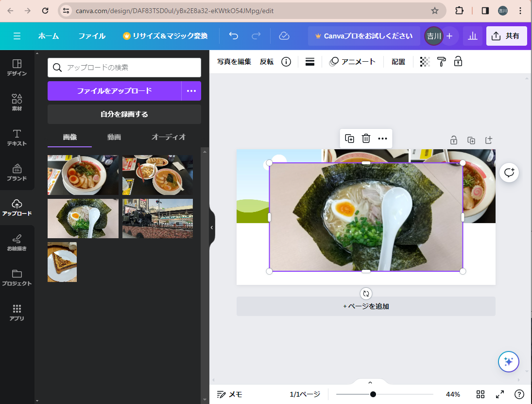Expand the page thumbnails chevron at bottom

370,383
